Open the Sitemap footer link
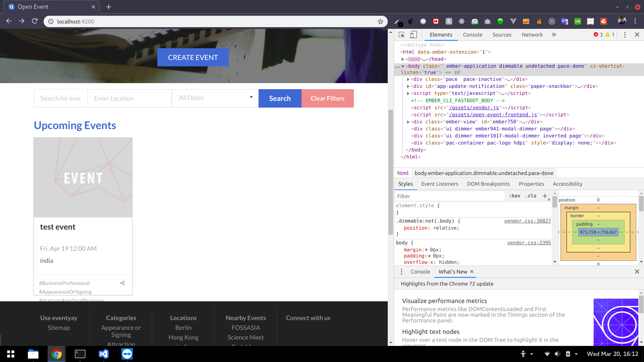This screenshot has width=644, height=362. pos(59,327)
